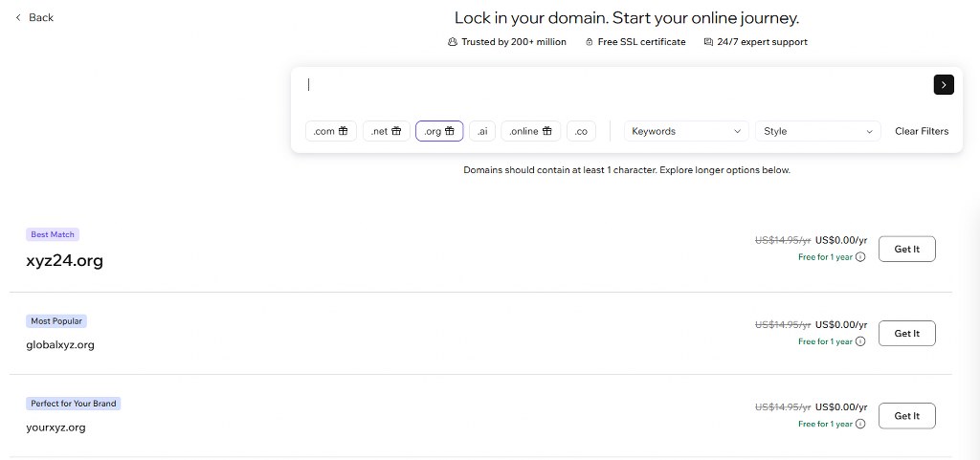Toggle the .ai extension filter
The width and height of the screenshot is (980, 460).
(x=482, y=131)
